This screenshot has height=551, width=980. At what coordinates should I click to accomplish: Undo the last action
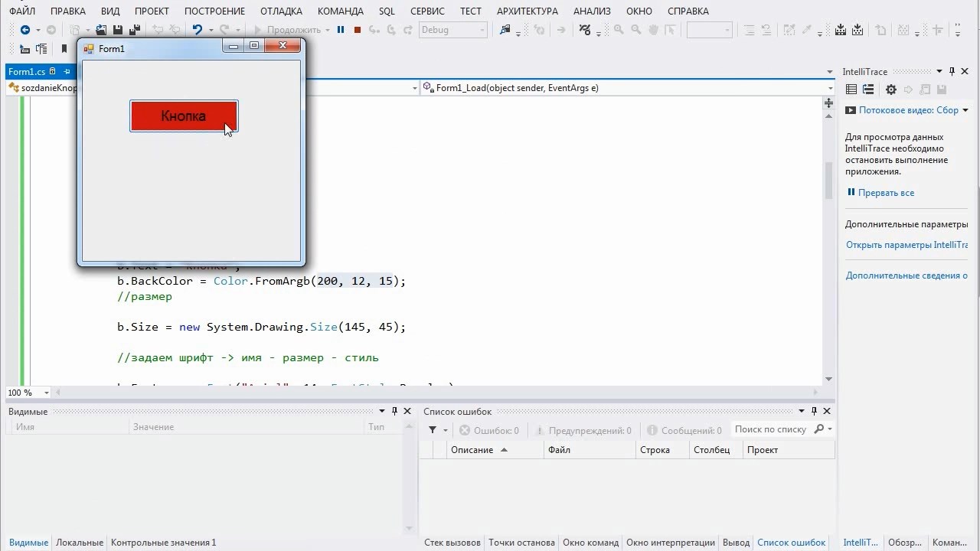197,30
